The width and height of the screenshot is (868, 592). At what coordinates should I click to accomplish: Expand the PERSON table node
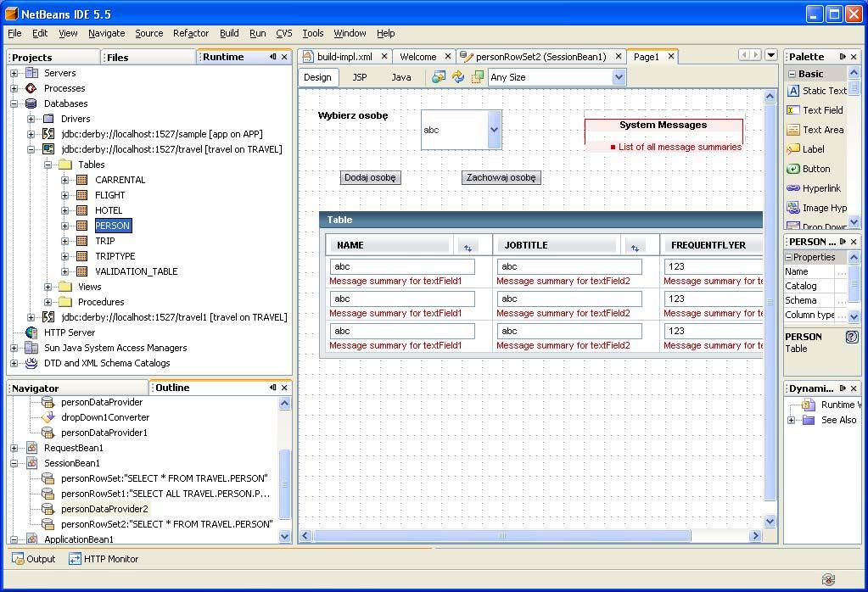point(64,226)
